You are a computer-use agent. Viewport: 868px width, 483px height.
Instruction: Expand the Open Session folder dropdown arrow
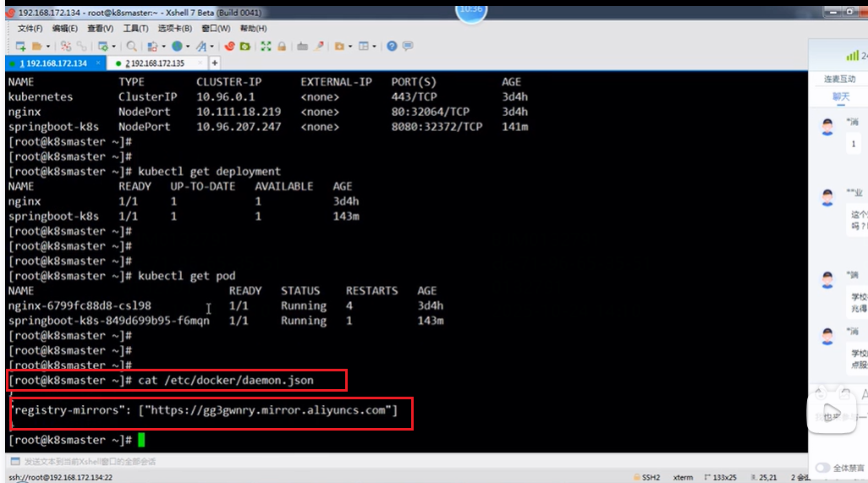(47, 47)
